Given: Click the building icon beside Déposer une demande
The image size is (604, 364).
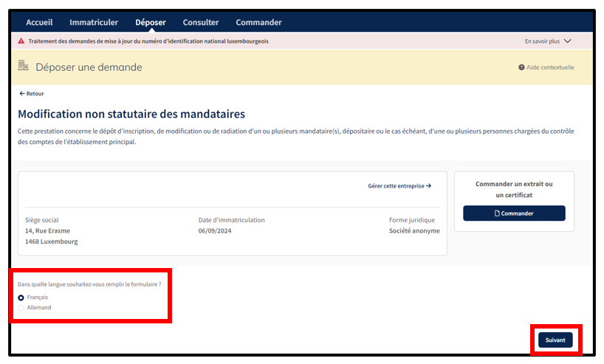Looking at the screenshot, I should [x=24, y=66].
